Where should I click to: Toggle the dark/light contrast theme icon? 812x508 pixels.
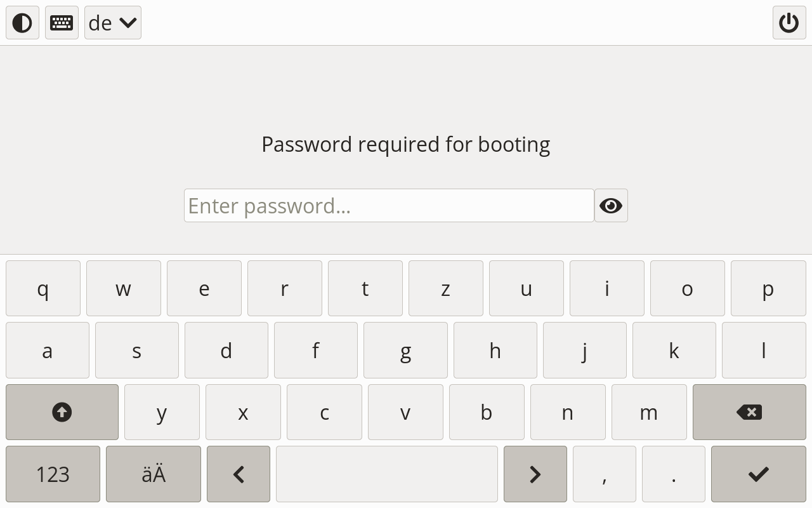22,23
